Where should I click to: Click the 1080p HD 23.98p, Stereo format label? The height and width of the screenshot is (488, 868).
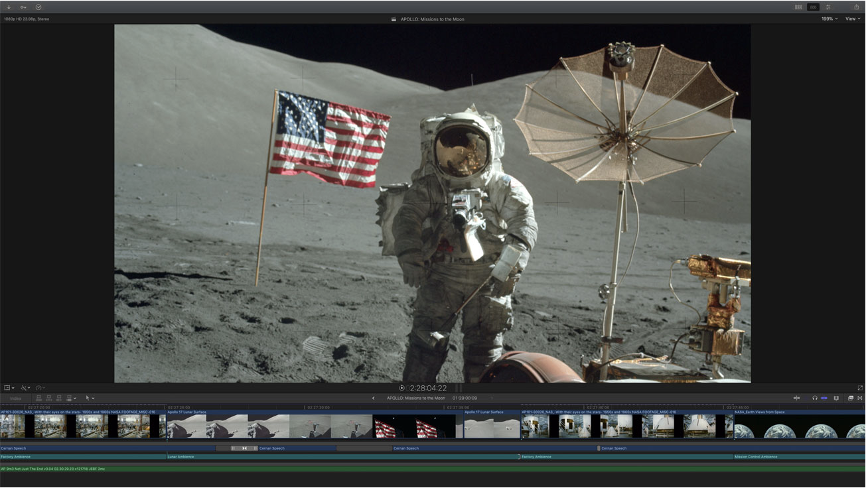pyautogui.click(x=27, y=19)
